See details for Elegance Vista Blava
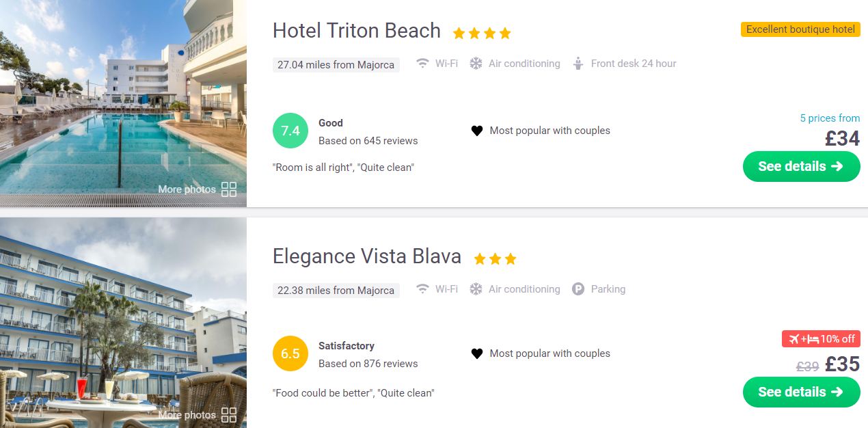 click(801, 392)
